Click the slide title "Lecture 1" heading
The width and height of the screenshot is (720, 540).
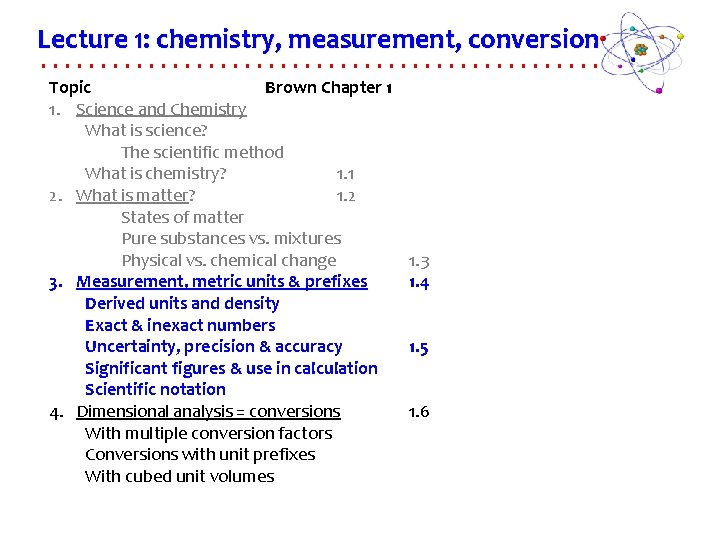click(x=316, y=40)
